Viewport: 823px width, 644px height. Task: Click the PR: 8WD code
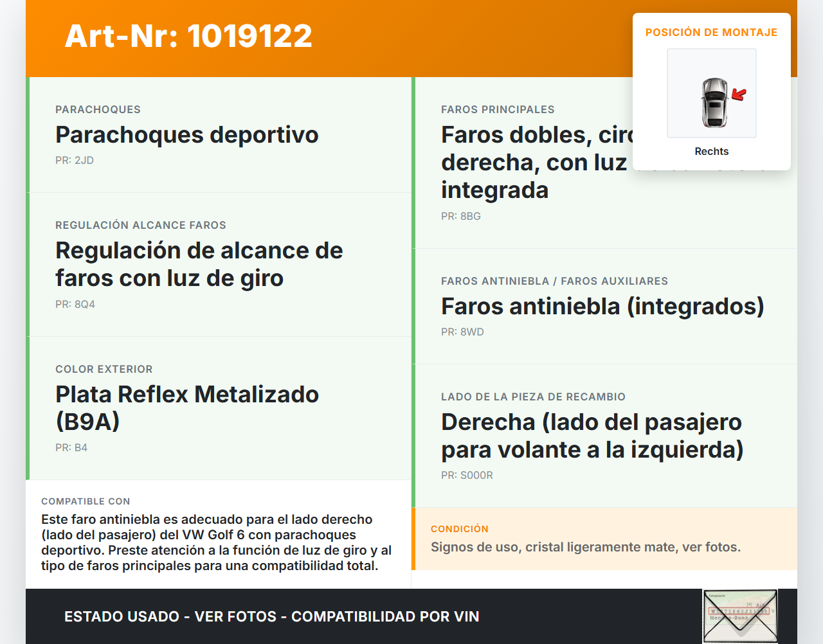(462, 332)
